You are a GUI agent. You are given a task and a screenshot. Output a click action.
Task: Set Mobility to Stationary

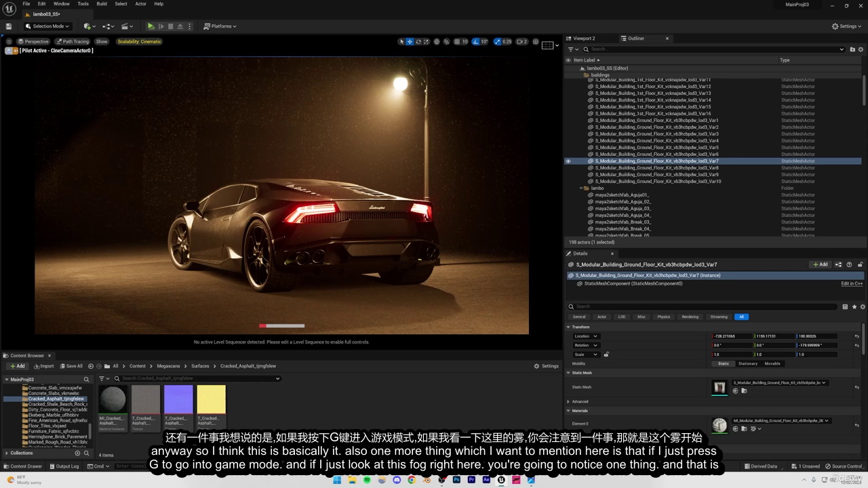pos(748,364)
